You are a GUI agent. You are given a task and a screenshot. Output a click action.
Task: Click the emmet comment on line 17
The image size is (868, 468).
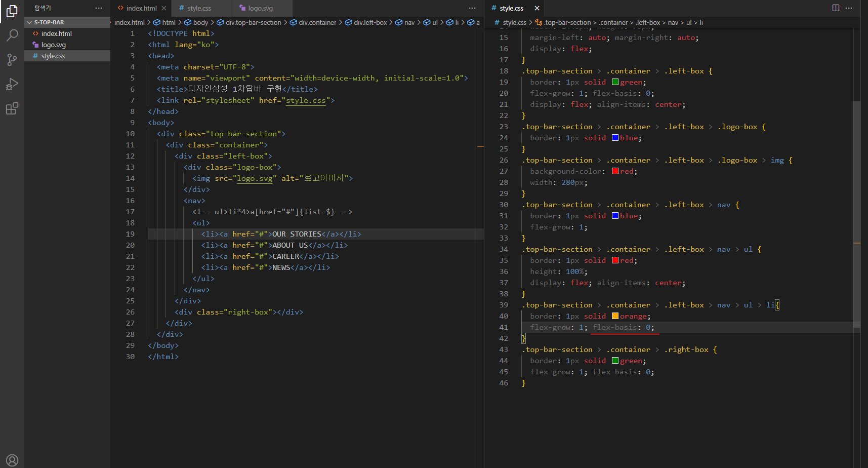click(x=272, y=212)
